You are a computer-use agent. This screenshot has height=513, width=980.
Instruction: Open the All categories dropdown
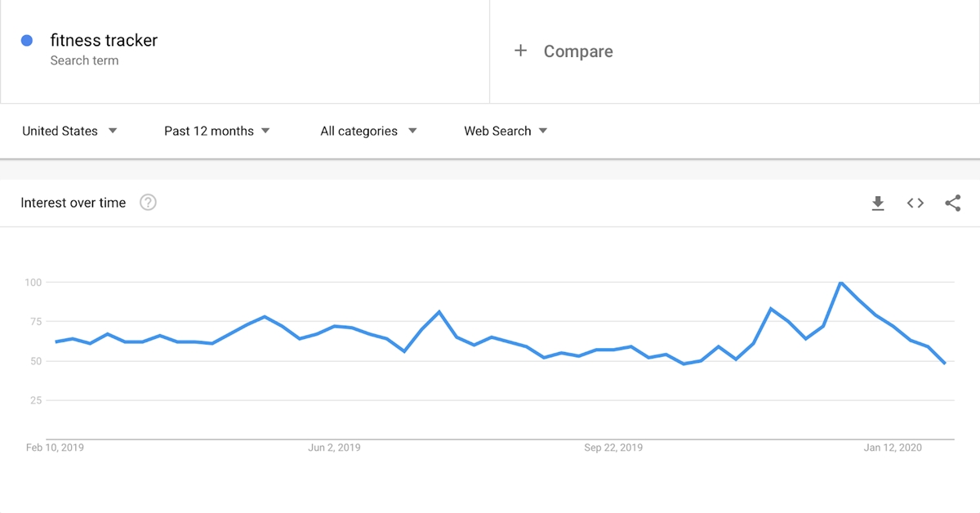click(369, 131)
